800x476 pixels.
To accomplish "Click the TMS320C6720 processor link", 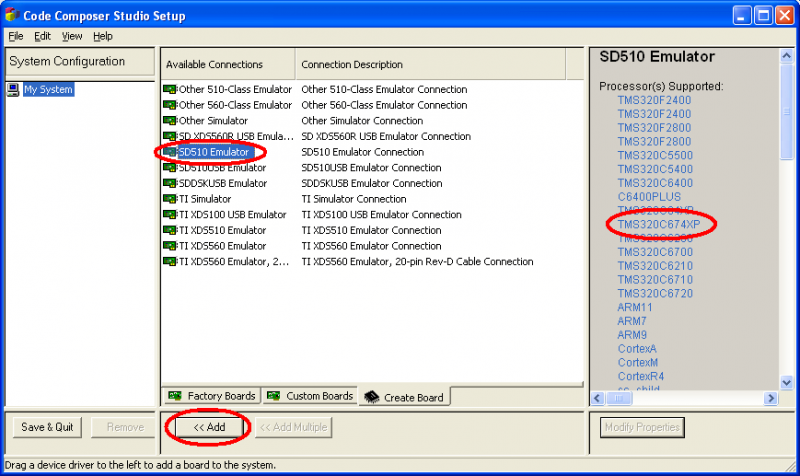I will 655,293.
